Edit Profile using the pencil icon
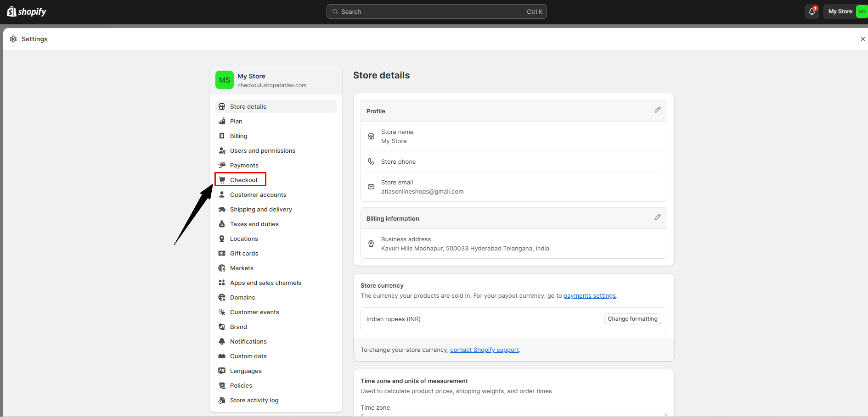 [657, 110]
